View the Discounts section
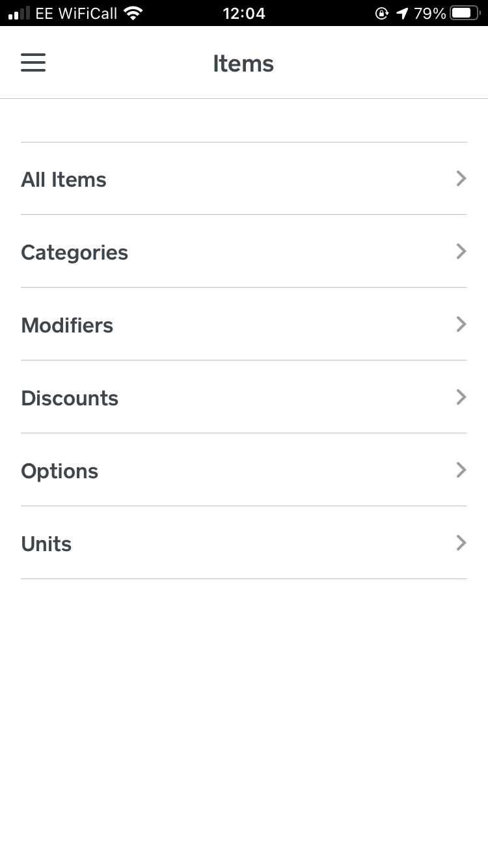 point(244,398)
